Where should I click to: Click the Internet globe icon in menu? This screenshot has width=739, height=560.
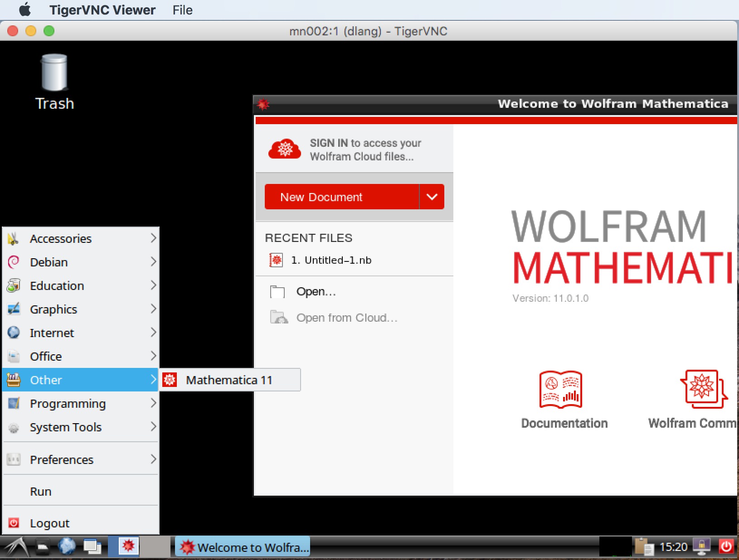[14, 333]
